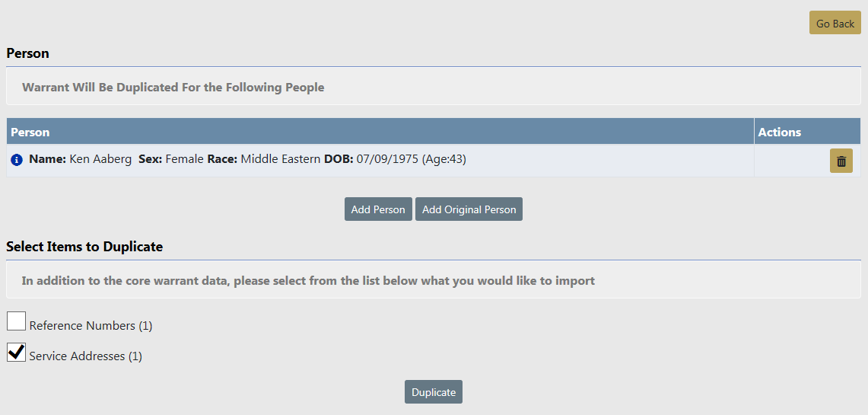Click the Person section heading
Viewport: 868px width, 415px height.
click(x=27, y=53)
